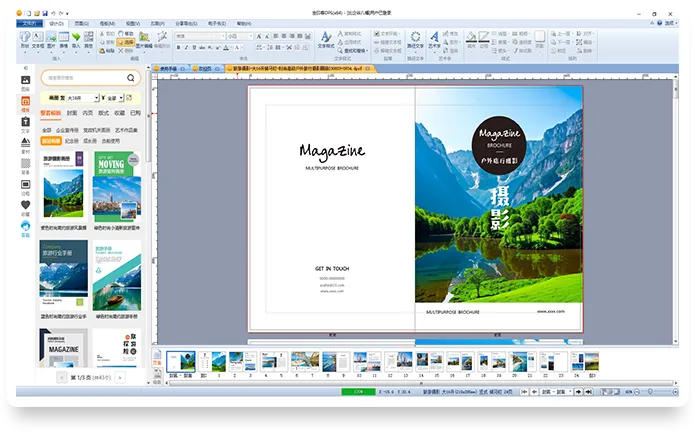This screenshot has width=695, height=432.
Task: Click the 全部 category filter
Action: (46, 129)
